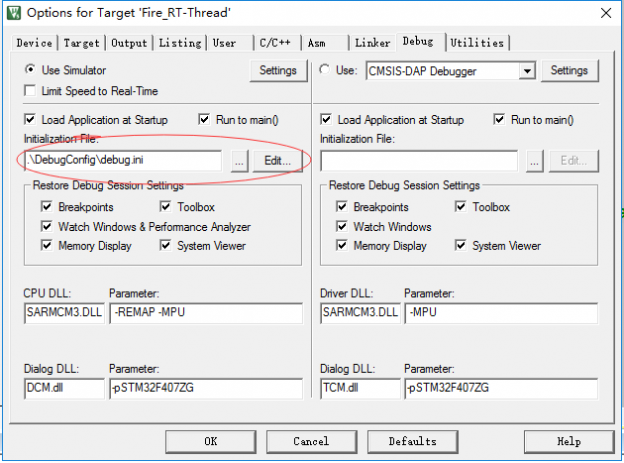Toggle debugger System Viewer checkbox
Image resolution: width=624 pixels, height=463 pixels.
point(461,246)
